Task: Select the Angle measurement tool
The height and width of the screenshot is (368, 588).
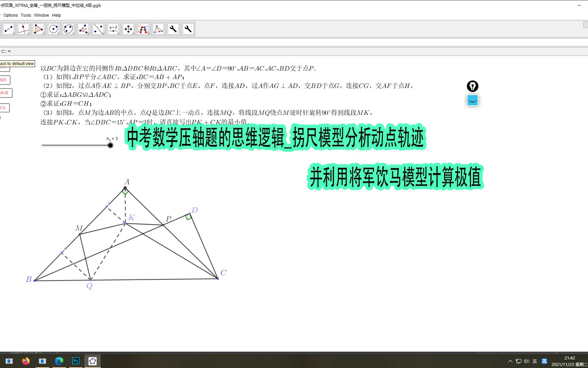Action: [83, 29]
